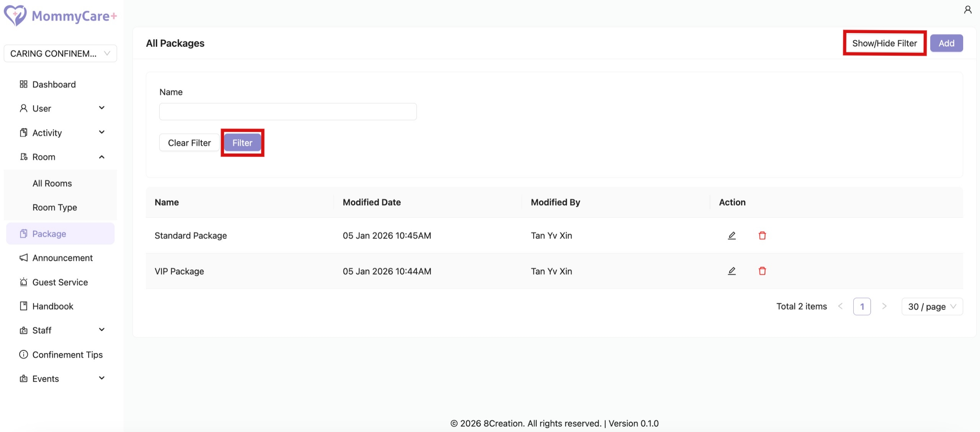980x432 pixels.
Task: Click into the Name filter field
Action: (x=287, y=112)
